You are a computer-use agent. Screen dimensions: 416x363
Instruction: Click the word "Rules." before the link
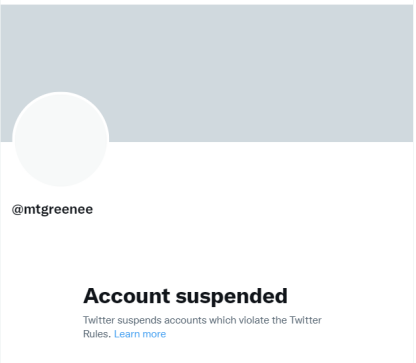[x=97, y=334]
